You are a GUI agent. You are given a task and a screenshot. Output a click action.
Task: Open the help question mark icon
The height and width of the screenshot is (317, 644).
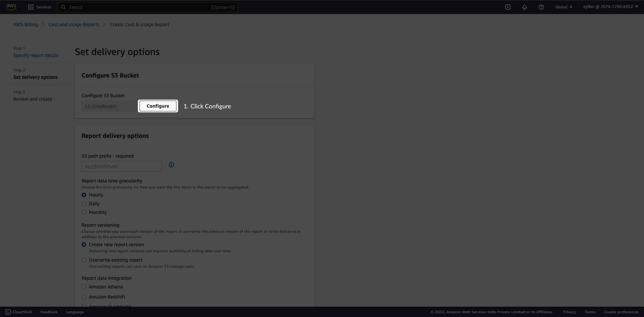(541, 7)
